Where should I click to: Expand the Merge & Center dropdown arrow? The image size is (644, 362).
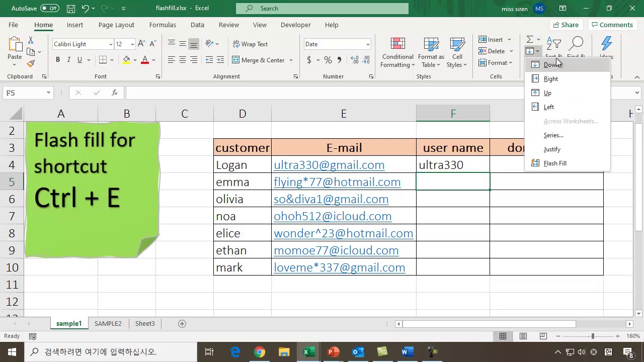pos(291,60)
